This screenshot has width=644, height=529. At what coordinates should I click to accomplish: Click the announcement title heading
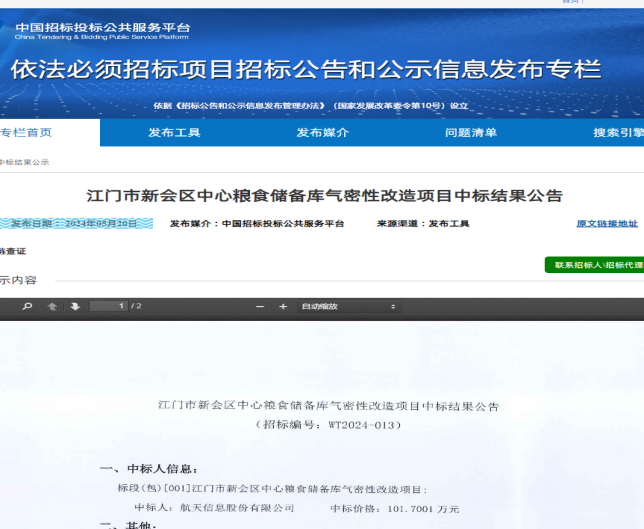325,195
